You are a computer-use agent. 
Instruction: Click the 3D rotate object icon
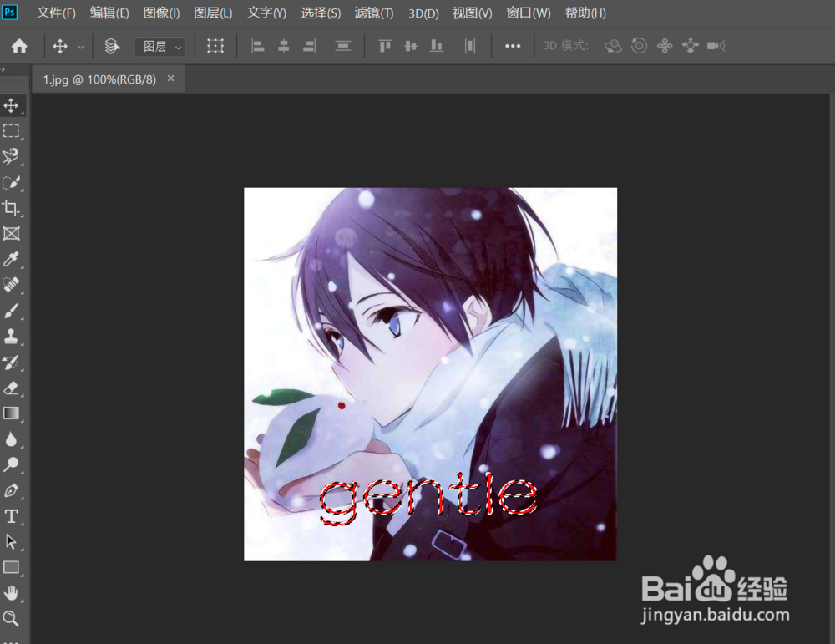point(613,46)
